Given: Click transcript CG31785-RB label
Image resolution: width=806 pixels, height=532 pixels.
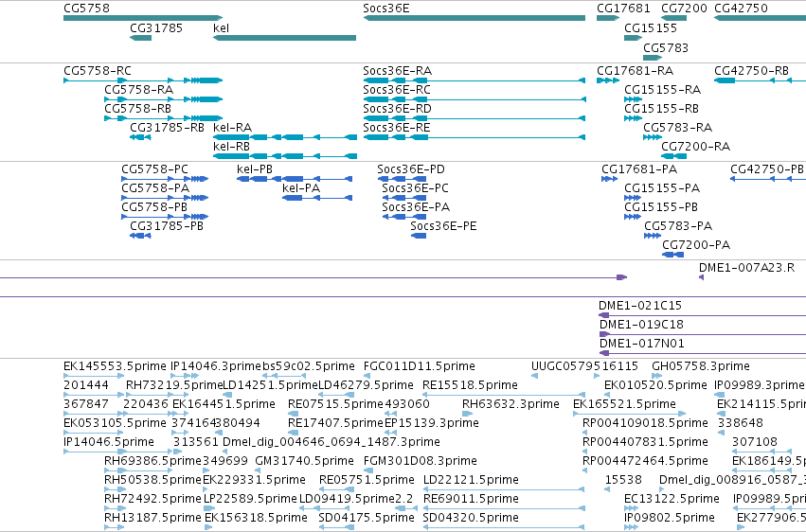Looking at the screenshot, I should coord(167,128).
